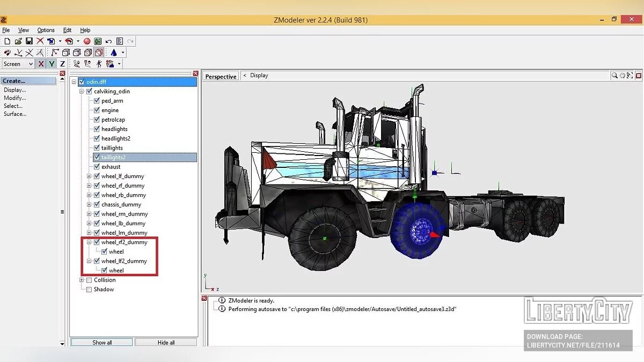Viewport: 644px width, 362px height.
Task: Click the Undo arrow icon
Action: click(109, 41)
